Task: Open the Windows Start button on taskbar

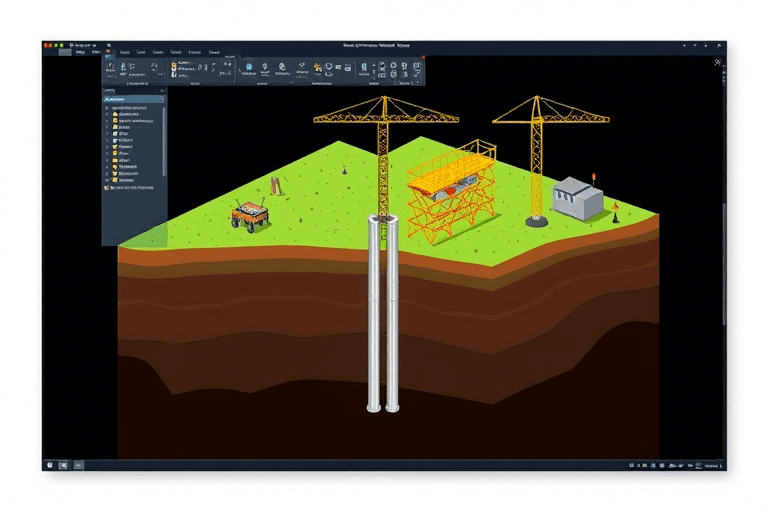Action: pos(48,465)
